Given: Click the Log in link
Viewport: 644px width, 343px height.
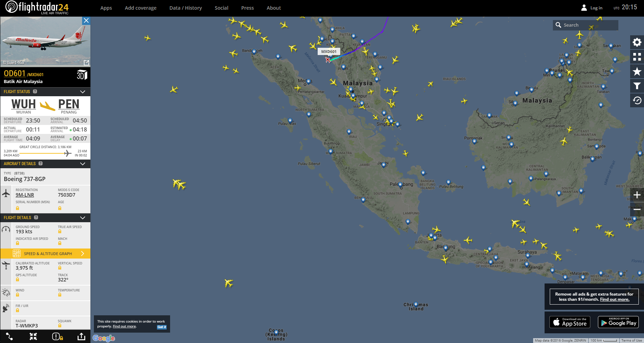Looking at the screenshot, I should coord(596,8).
